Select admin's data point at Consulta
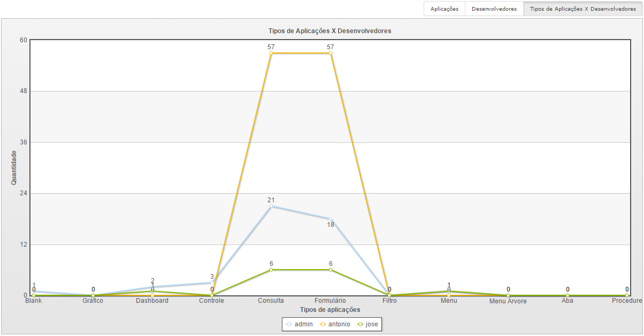This screenshot has width=644, height=336. [x=271, y=206]
